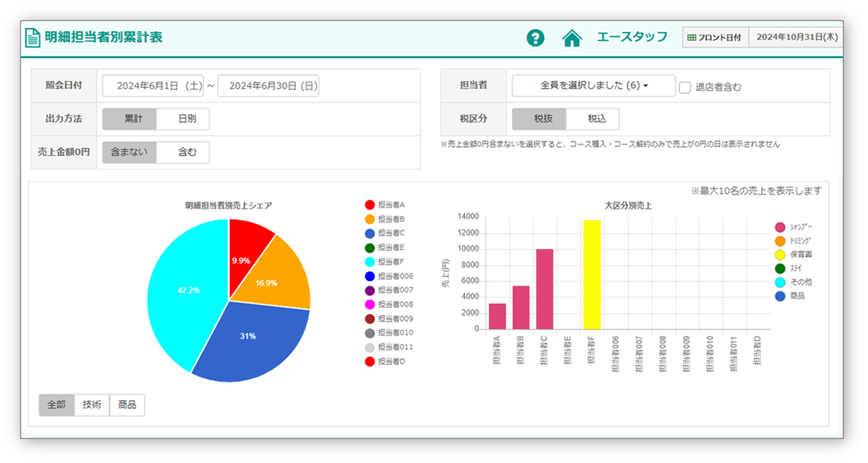Viewport: 868px width, 463px height.
Task: Toggle 担当者006 legend swatch
Action: click(x=370, y=276)
